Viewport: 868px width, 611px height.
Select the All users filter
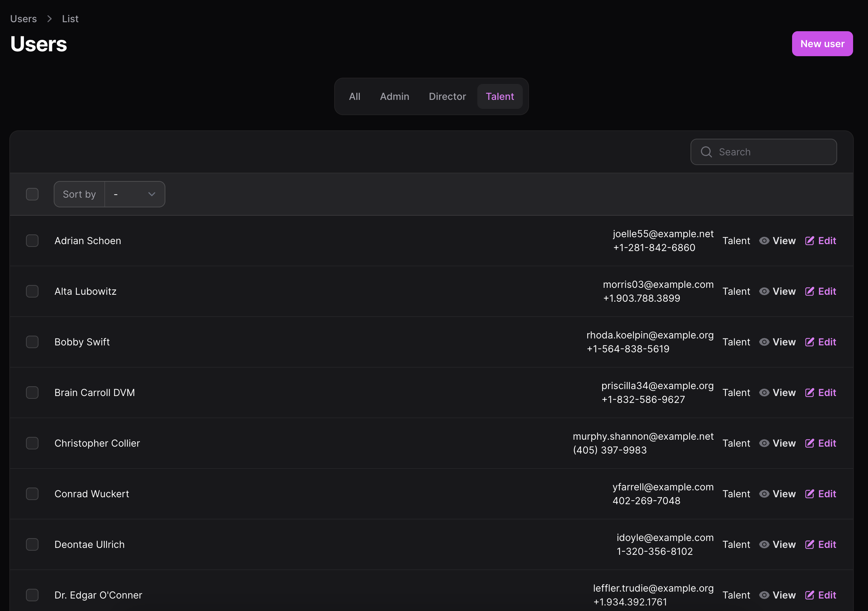355,96
